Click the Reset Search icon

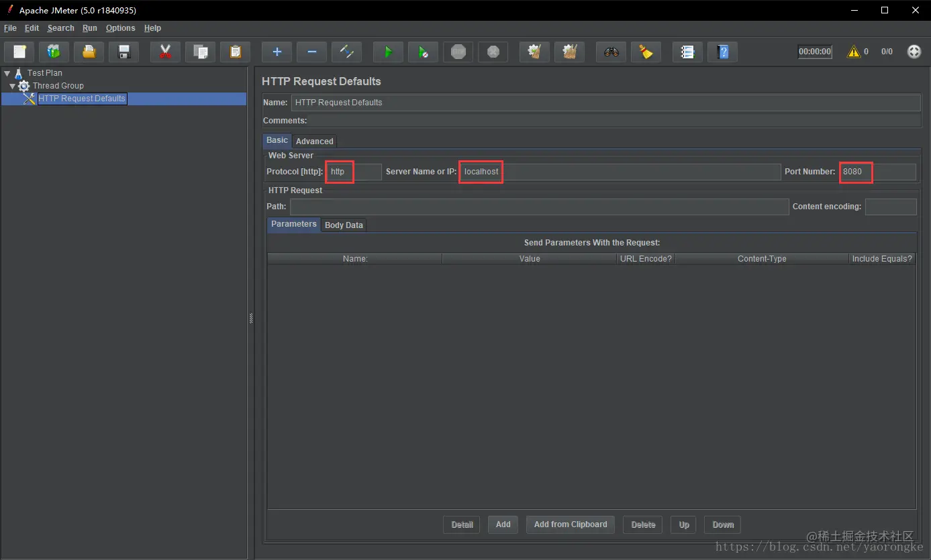coord(646,52)
